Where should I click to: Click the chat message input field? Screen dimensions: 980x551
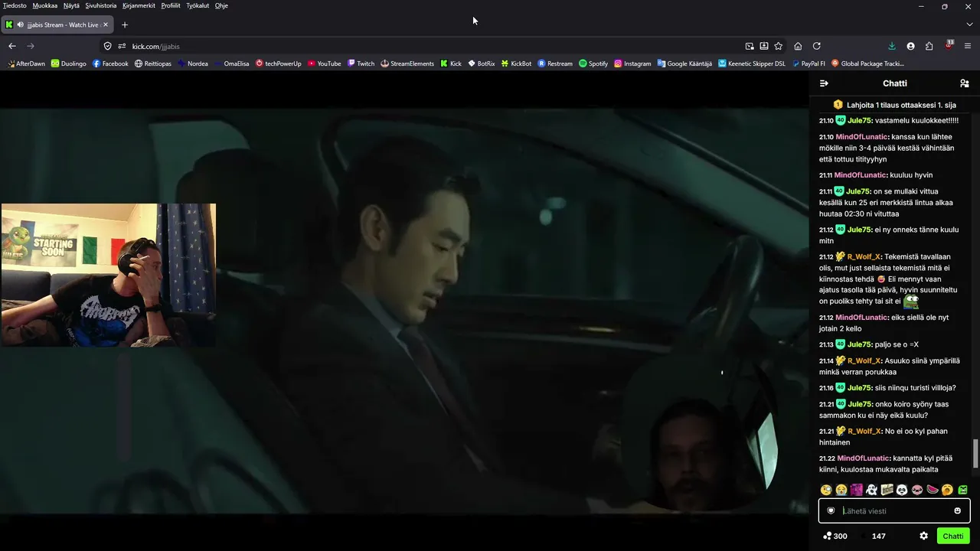894,511
